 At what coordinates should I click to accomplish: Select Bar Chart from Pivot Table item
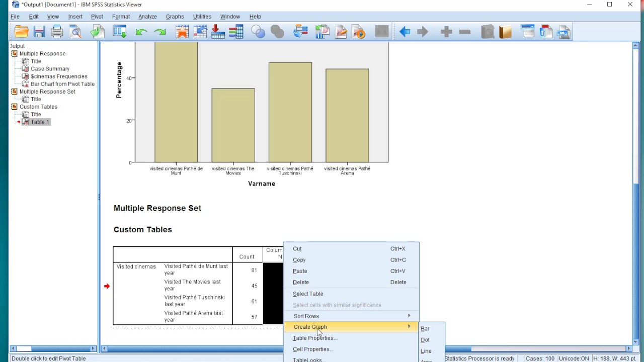(x=62, y=84)
